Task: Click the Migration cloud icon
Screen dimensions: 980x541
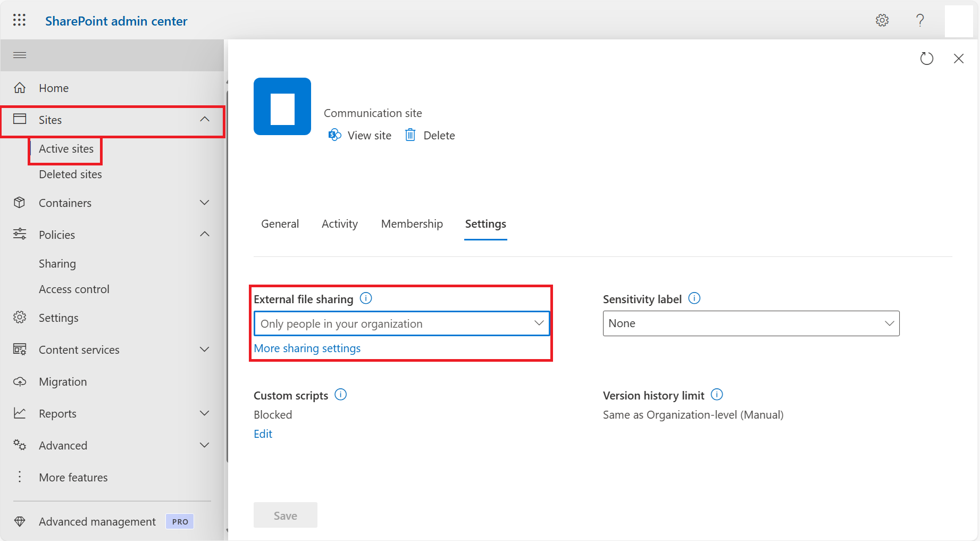Action: [20, 381]
